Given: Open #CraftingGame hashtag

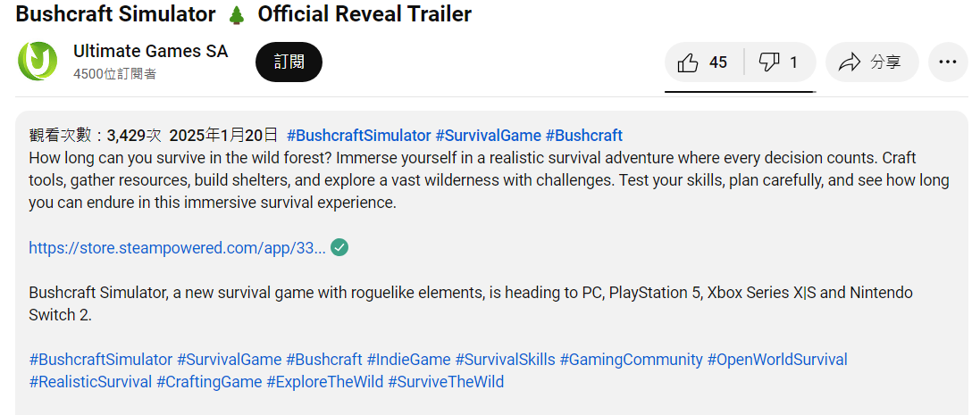Looking at the screenshot, I should point(209,381).
